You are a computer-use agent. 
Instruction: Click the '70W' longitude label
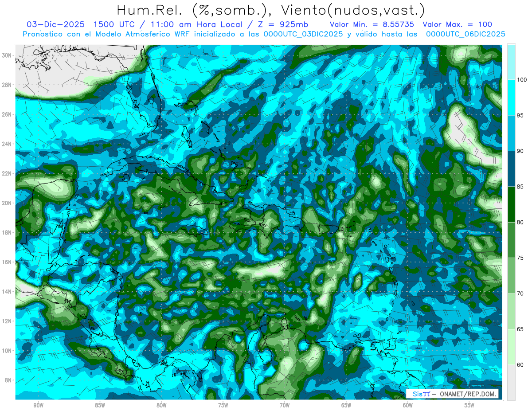coord(285,406)
